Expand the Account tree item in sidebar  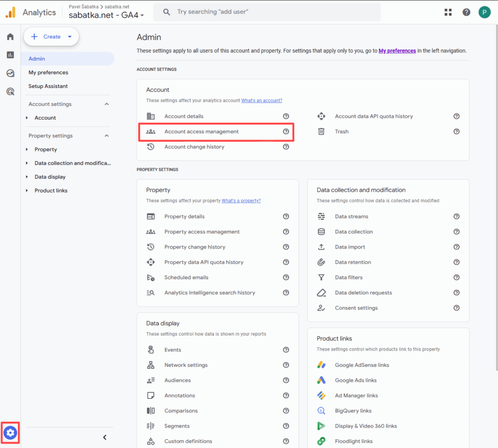27,118
